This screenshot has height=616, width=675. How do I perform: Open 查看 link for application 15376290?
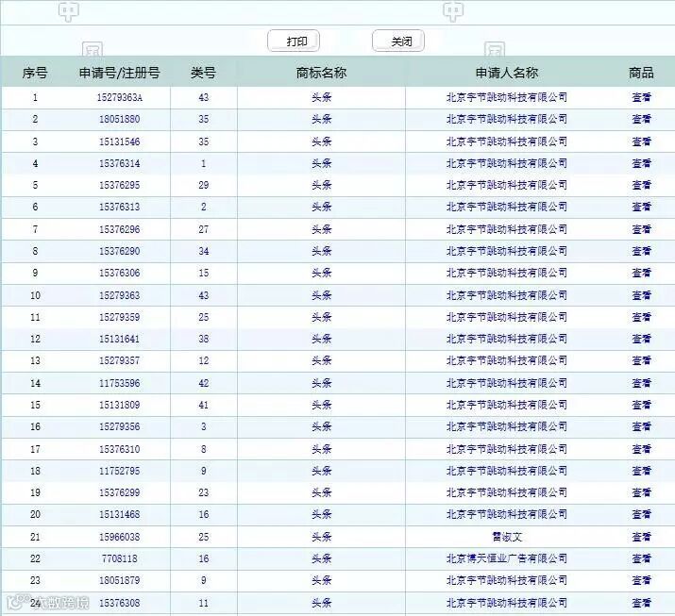[x=641, y=251]
